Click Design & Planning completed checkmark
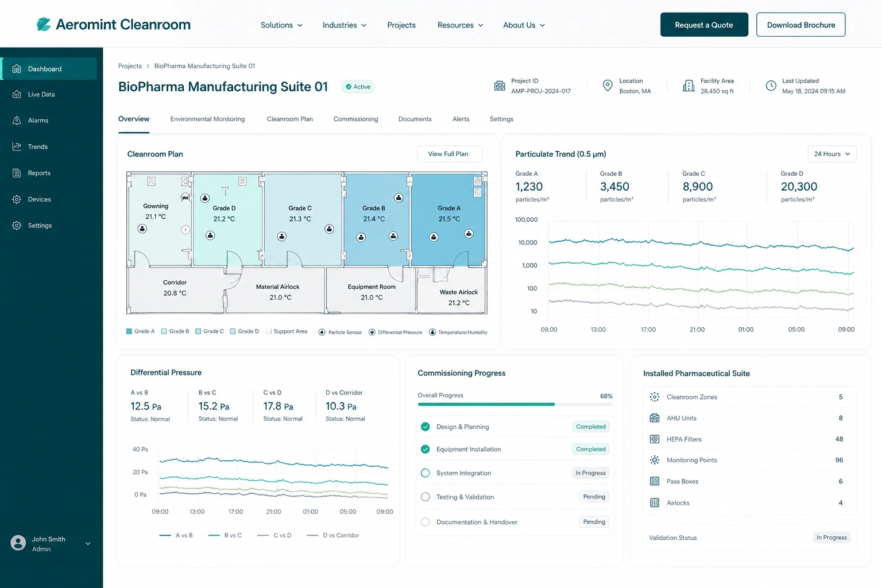 pos(425,427)
